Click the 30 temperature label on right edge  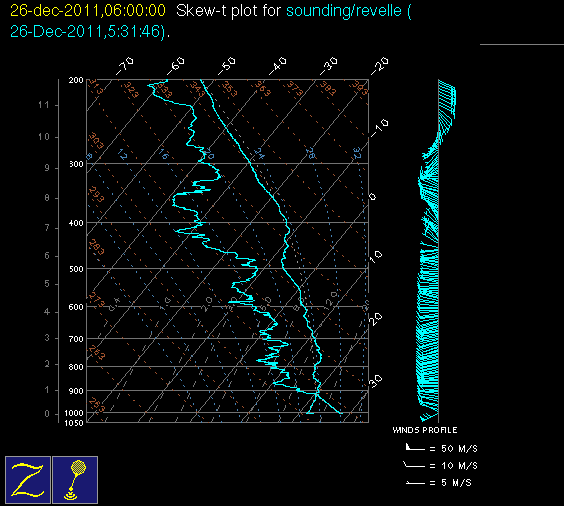coord(376,381)
